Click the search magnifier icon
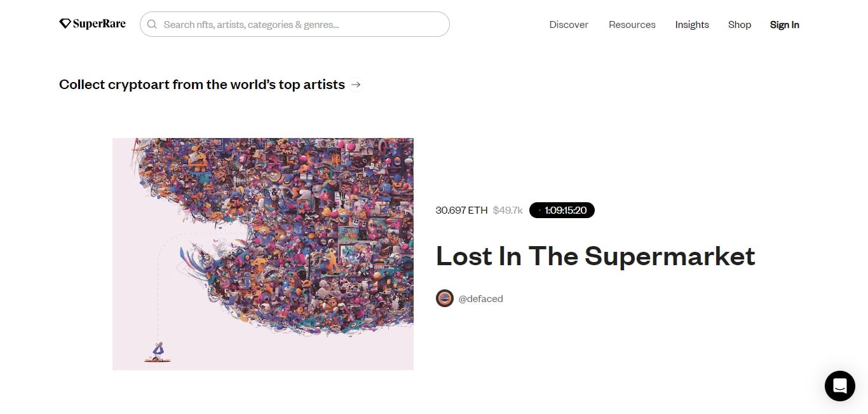The image size is (868, 414). pos(152,24)
